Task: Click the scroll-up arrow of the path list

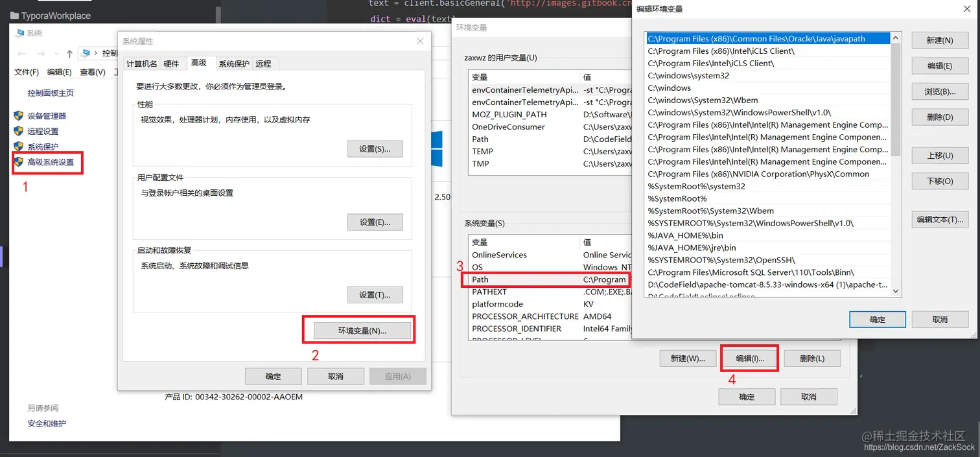Action: (x=896, y=38)
